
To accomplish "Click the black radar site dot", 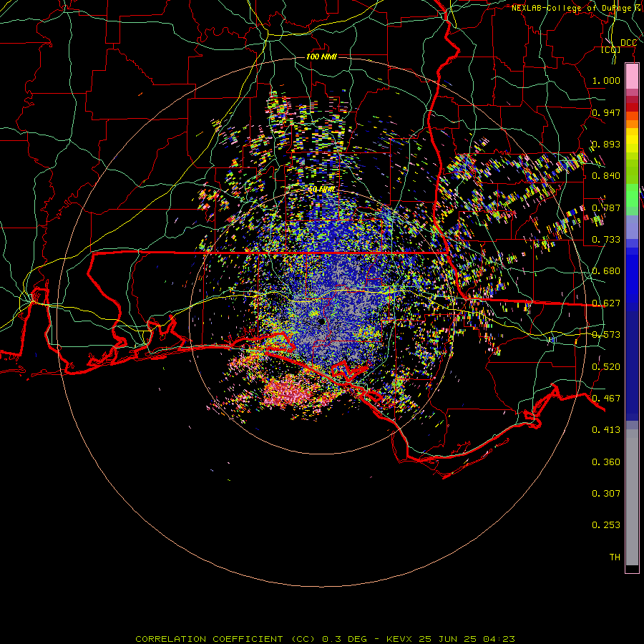I will [322, 321].
